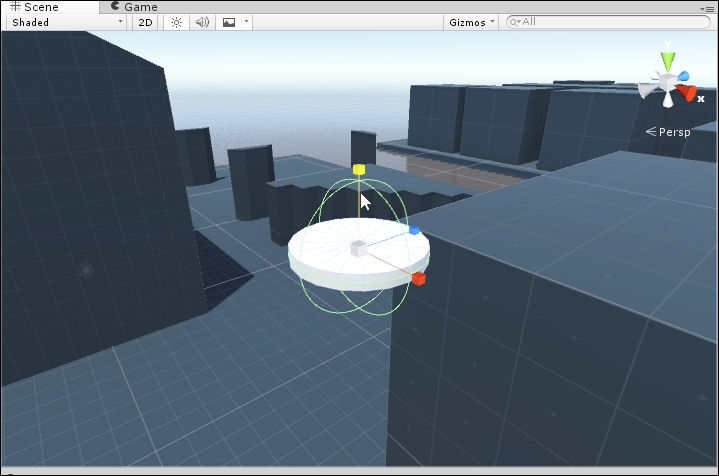The width and height of the screenshot is (719, 476).
Task: Click the gray center uniform scale cube
Action: (357, 248)
